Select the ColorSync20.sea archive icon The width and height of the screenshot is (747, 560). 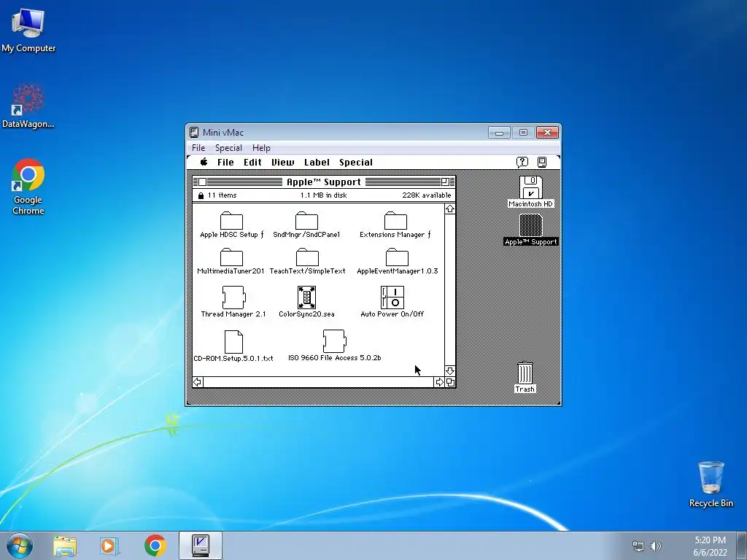[x=306, y=297]
